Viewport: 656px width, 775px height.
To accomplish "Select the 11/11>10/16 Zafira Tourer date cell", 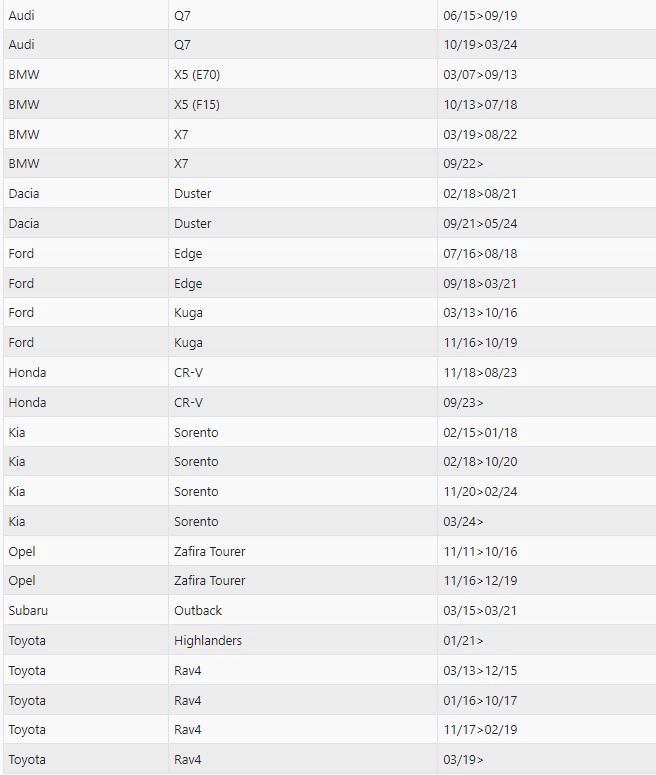I will coord(480,552).
